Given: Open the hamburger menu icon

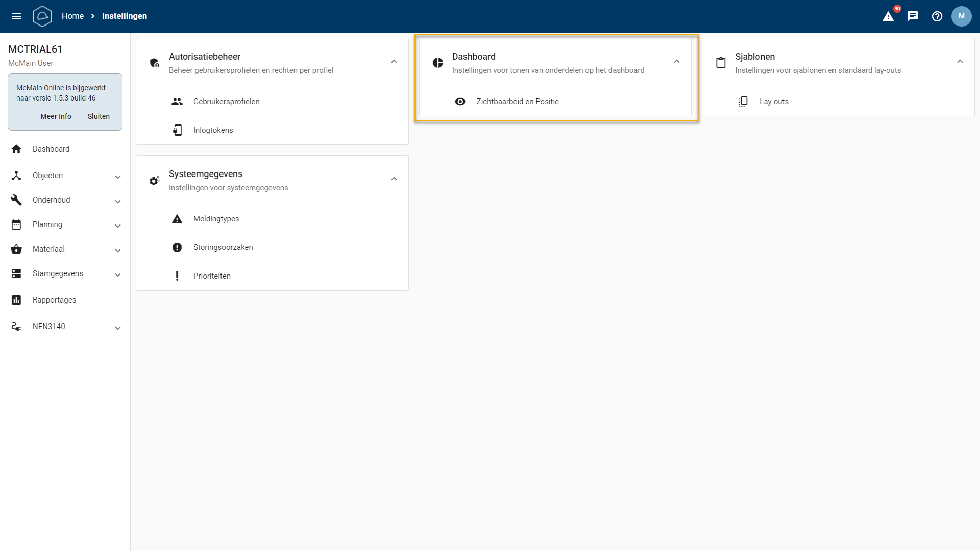Looking at the screenshot, I should coord(16,16).
